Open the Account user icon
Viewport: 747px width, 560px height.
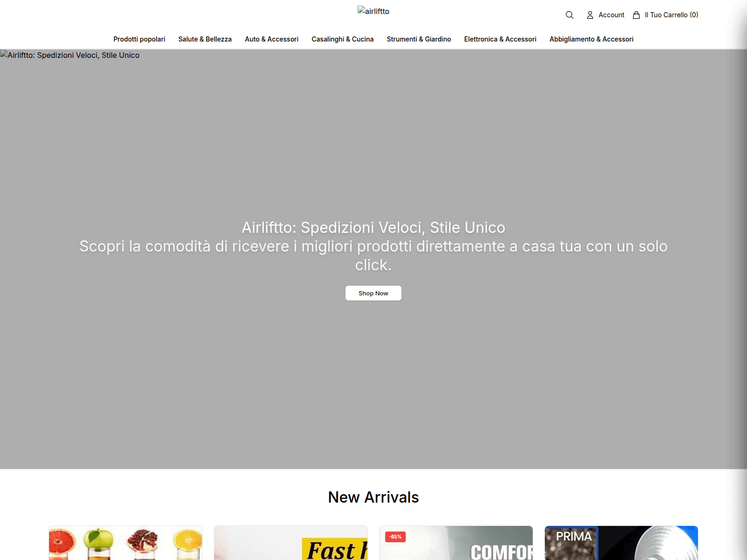coord(590,15)
